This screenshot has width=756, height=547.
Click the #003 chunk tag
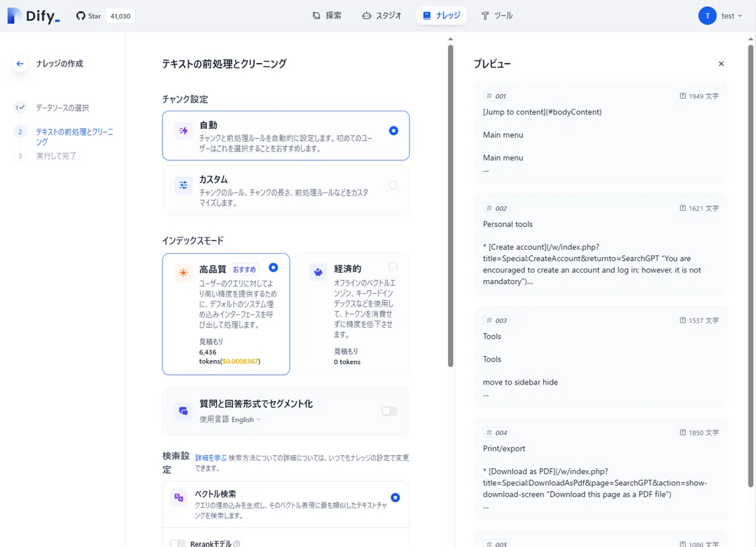496,320
